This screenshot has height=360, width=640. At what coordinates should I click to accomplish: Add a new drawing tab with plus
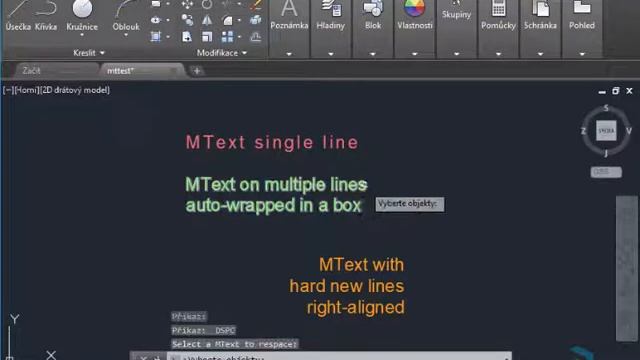197,71
